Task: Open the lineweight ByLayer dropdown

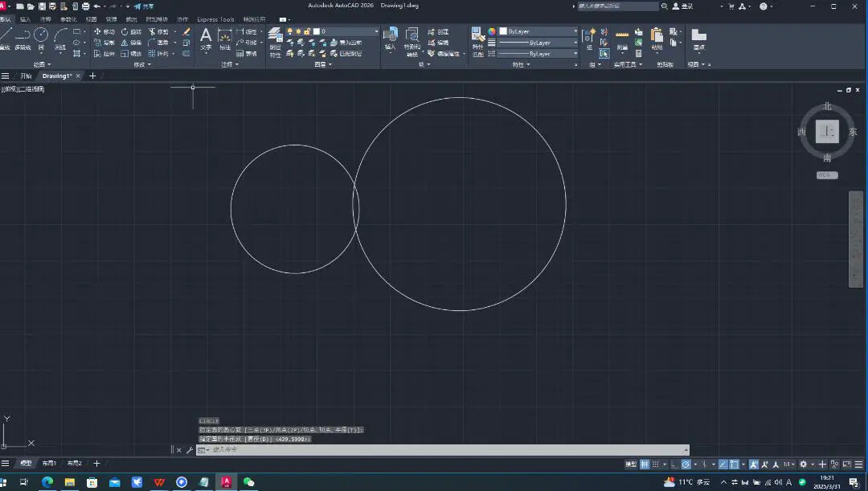Action: click(x=538, y=43)
